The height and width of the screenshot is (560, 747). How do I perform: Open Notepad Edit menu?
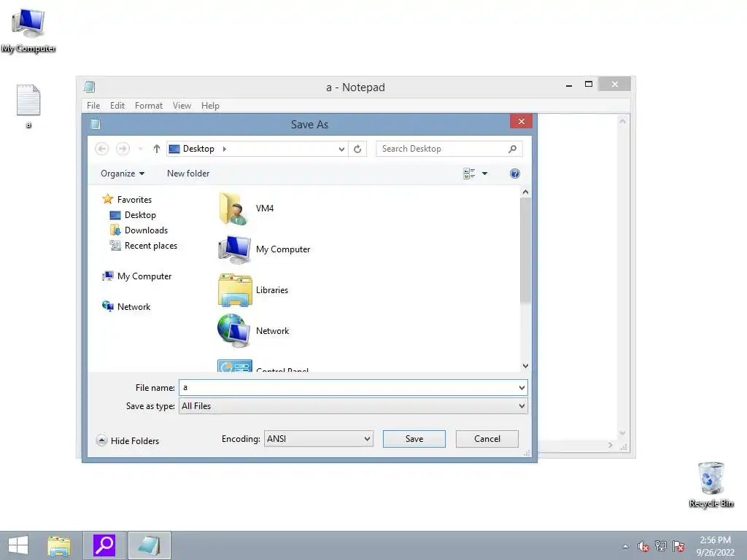tap(117, 106)
